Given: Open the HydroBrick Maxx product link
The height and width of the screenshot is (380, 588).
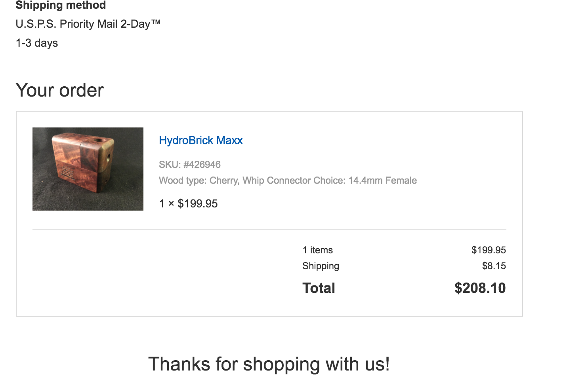Looking at the screenshot, I should point(200,141).
